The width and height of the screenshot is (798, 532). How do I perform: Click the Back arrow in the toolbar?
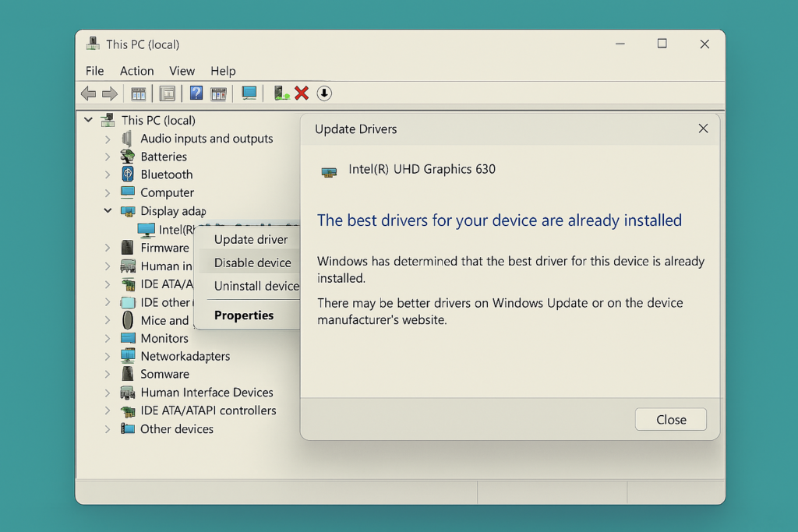tap(89, 93)
